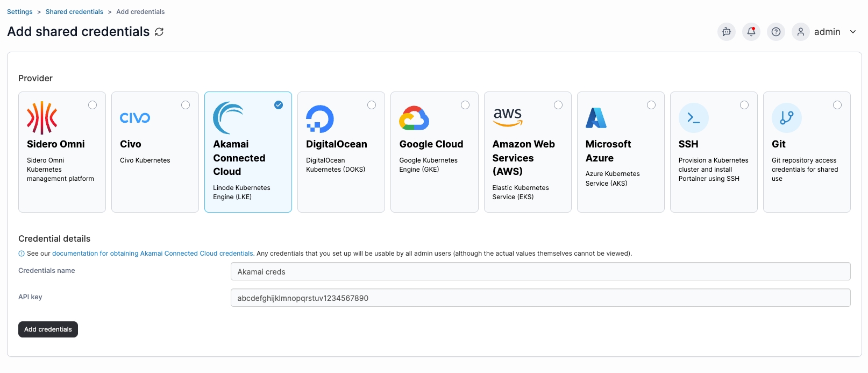Select the Civo provider radio button
Image resolution: width=868 pixels, height=373 pixels.
186,105
